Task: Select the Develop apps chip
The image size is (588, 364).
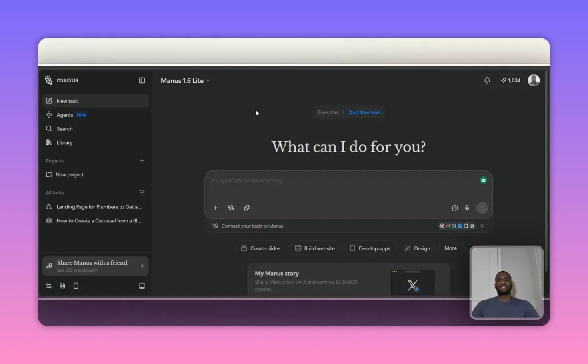Action: [370, 248]
